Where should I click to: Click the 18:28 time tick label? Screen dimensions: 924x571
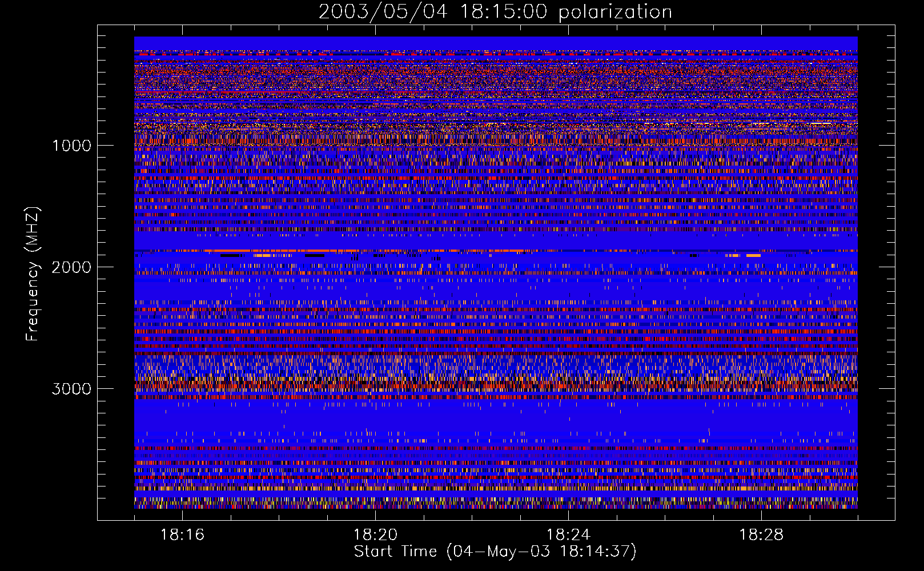761,535
